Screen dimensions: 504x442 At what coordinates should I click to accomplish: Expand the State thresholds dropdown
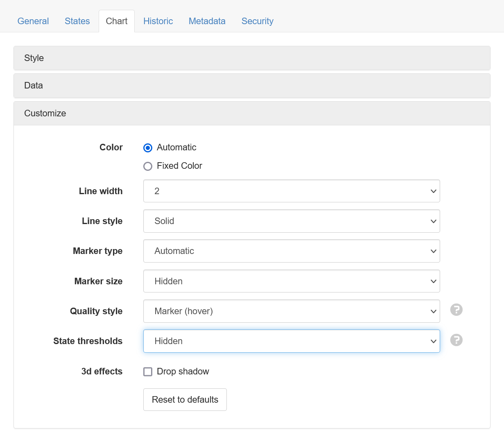point(291,341)
